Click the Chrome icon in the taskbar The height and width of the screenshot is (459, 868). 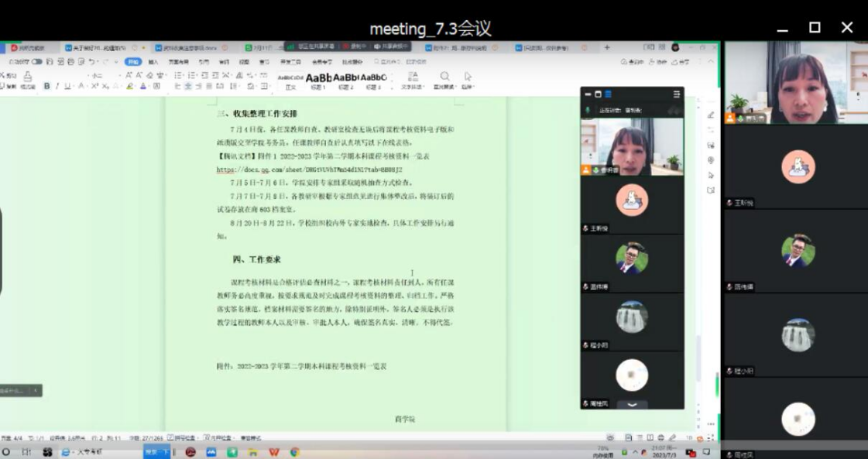(x=295, y=452)
